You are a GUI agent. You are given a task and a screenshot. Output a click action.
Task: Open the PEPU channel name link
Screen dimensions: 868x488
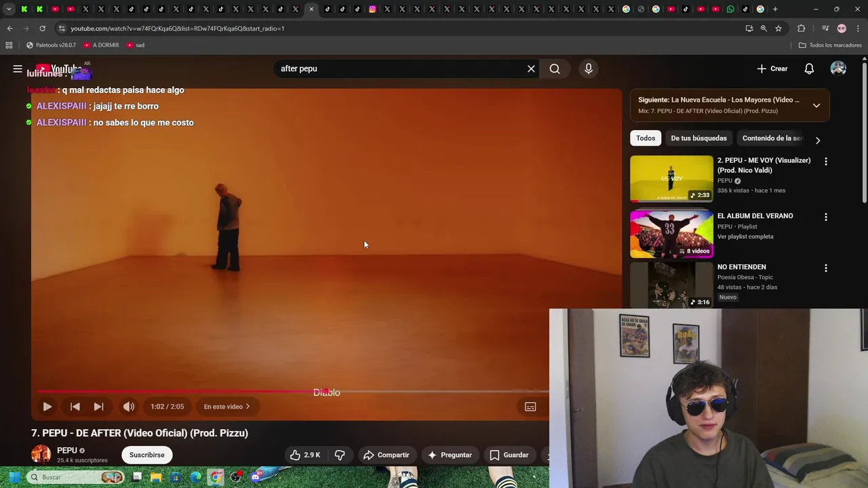66,450
